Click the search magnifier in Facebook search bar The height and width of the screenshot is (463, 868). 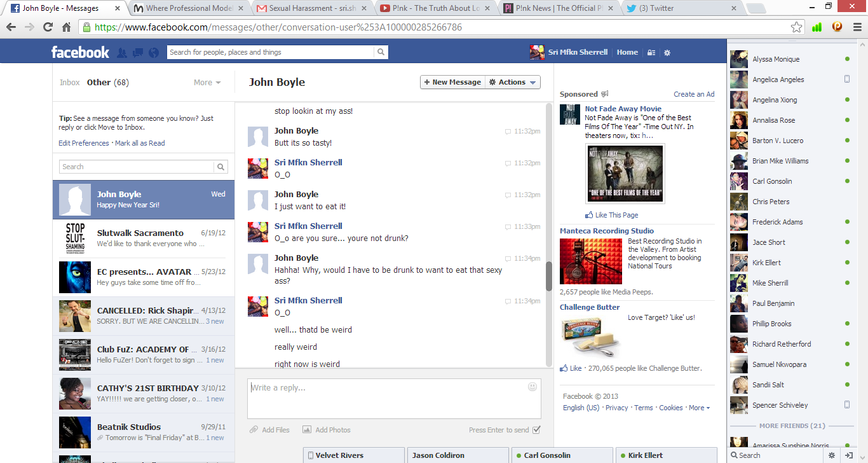coord(381,53)
